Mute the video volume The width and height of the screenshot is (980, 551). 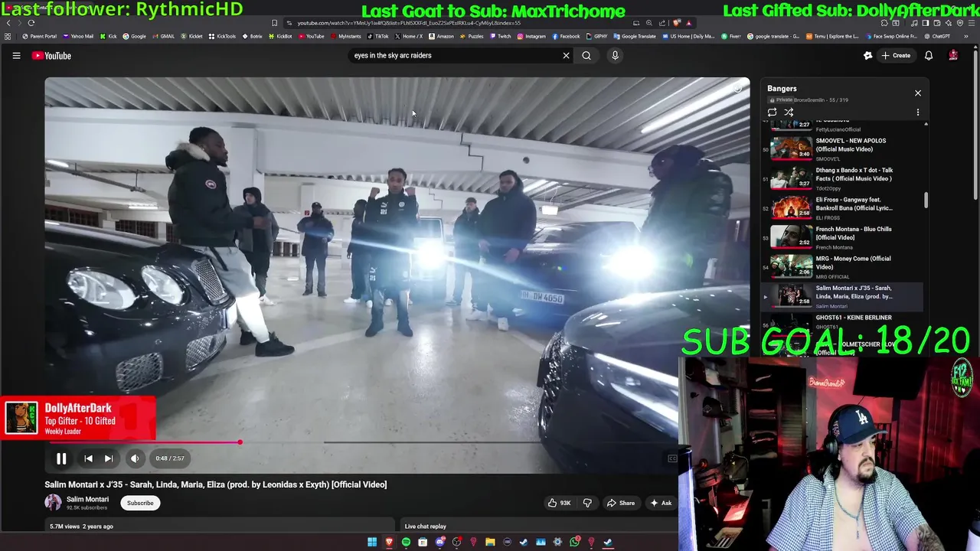135,458
